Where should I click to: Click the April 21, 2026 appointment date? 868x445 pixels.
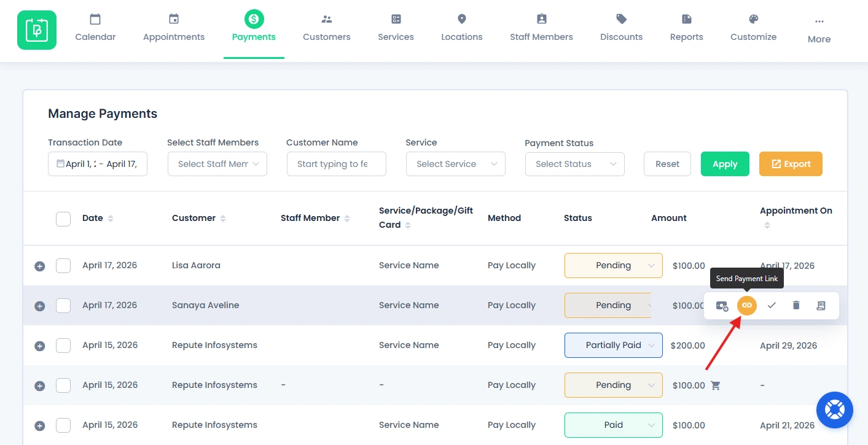[x=787, y=425]
